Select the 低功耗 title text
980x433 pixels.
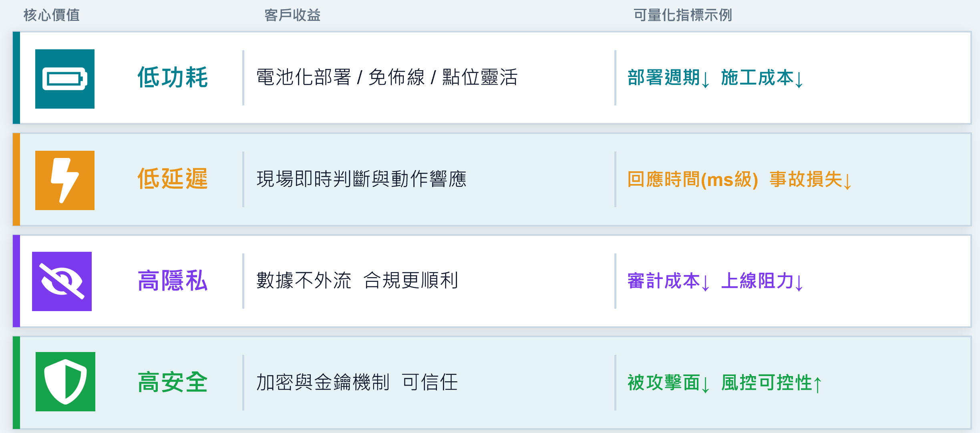[x=173, y=77]
